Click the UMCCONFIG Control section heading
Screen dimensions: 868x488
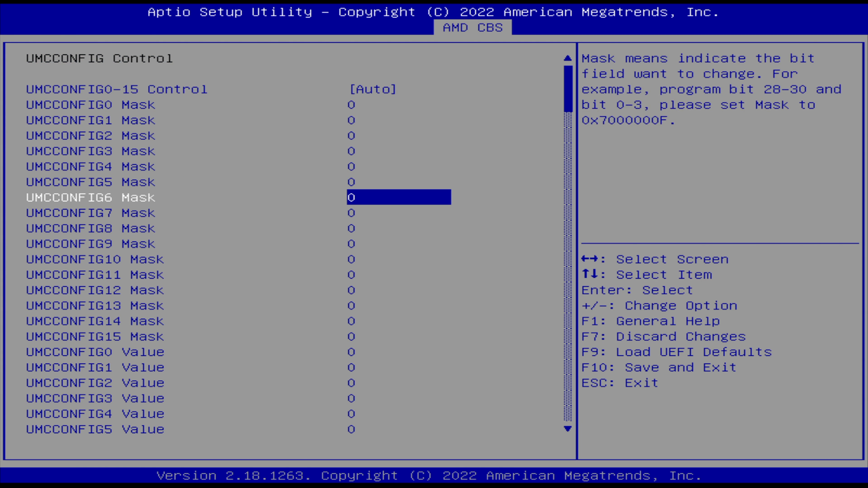click(x=99, y=58)
